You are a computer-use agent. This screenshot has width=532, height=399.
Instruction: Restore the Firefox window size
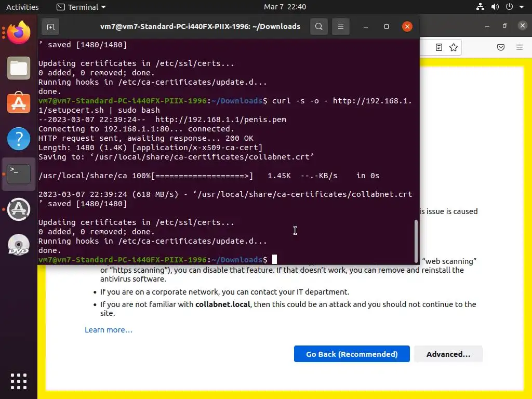pyautogui.click(x=505, y=26)
